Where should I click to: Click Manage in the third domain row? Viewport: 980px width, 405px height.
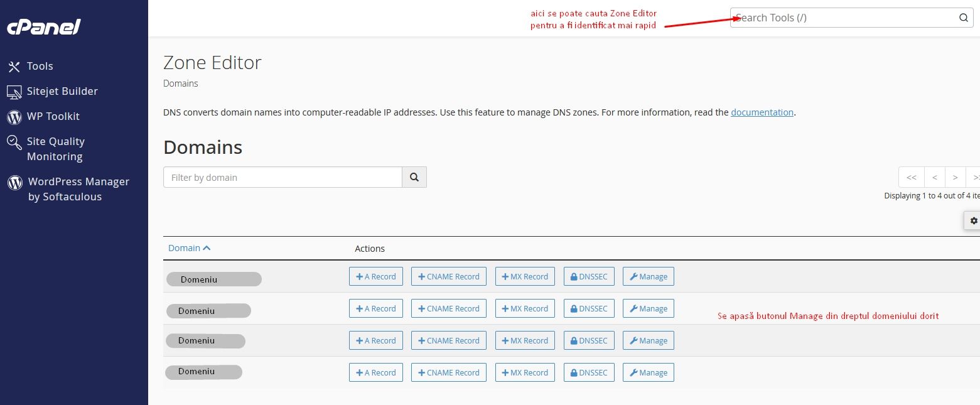pos(649,340)
